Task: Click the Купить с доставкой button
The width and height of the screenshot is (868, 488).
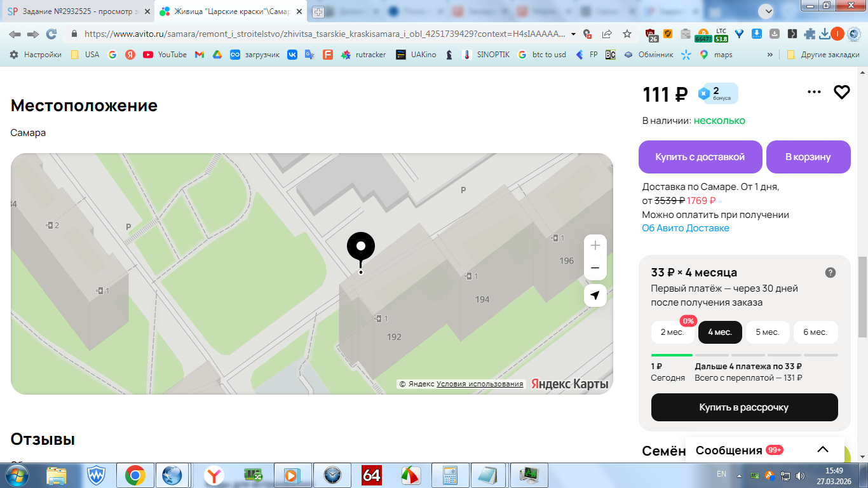Action: point(700,157)
